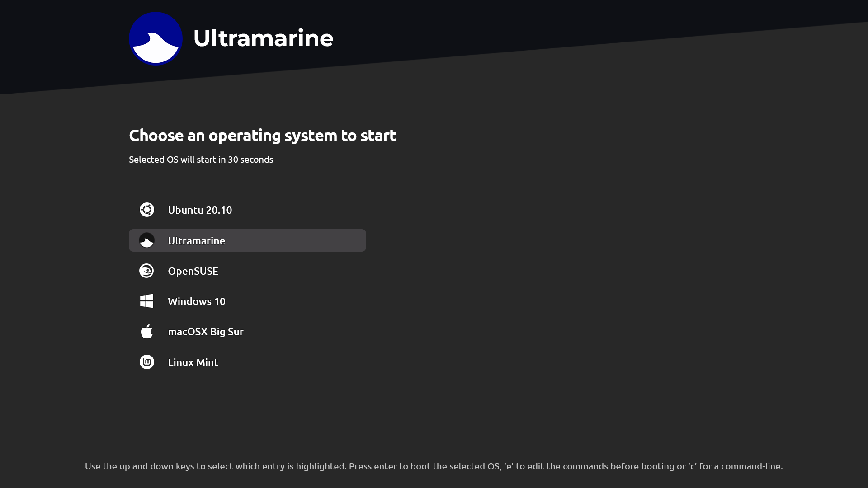Click the Ultramarine wave icon in list
Screen dimensions: 868x488
coord(146,240)
